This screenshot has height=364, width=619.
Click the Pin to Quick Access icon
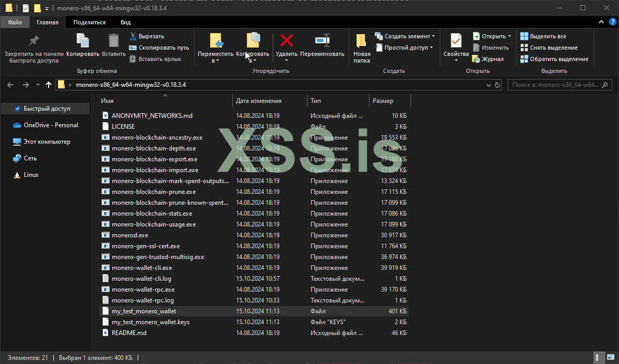(x=34, y=41)
